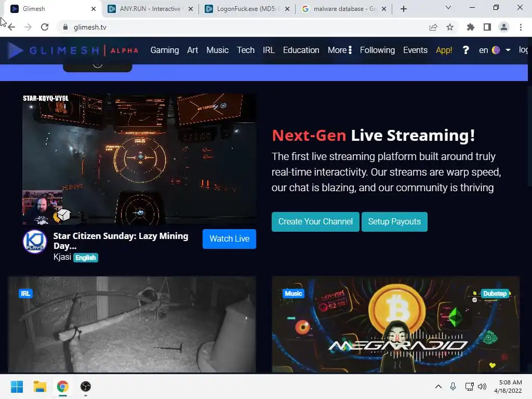Click the Watch Live button
This screenshot has width=532, height=399.
[x=229, y=239]
